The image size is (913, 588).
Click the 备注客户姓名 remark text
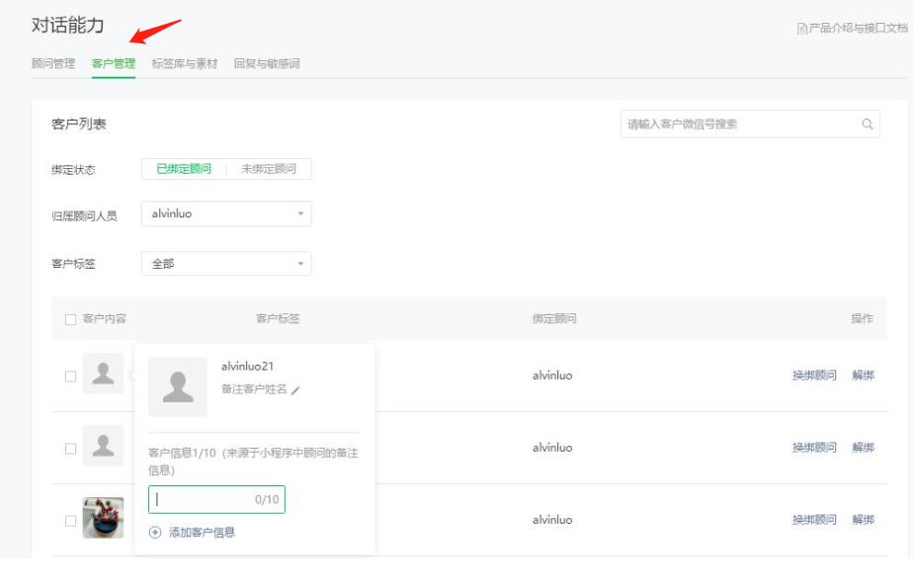pyautogui.click(x=254, y=389)
